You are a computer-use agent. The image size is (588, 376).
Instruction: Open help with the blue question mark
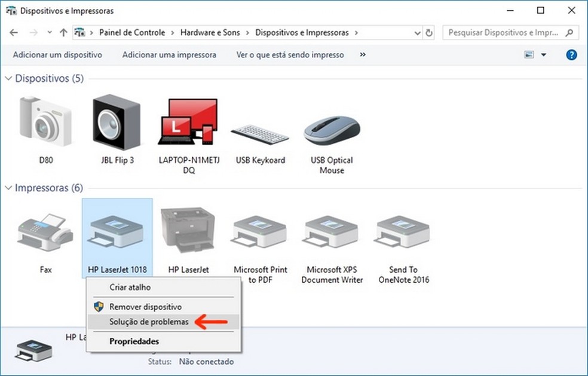pyautogui.click(x=571, y=54)
